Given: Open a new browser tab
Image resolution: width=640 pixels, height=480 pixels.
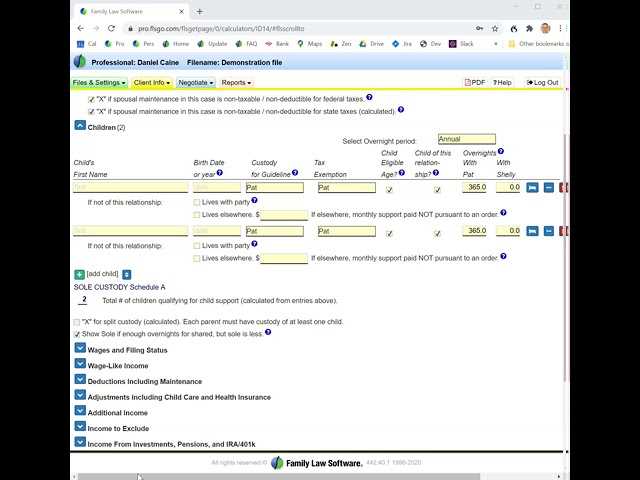Looking at the screenshot, I should (199, 11).
